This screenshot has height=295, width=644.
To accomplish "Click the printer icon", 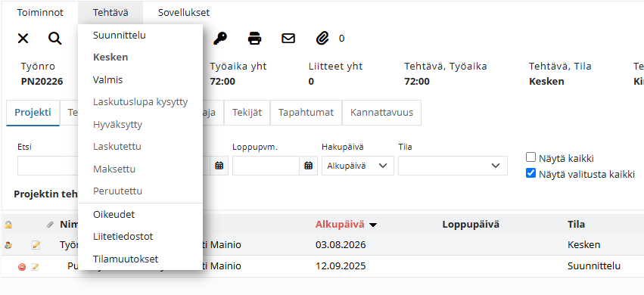I will point(254,39).
